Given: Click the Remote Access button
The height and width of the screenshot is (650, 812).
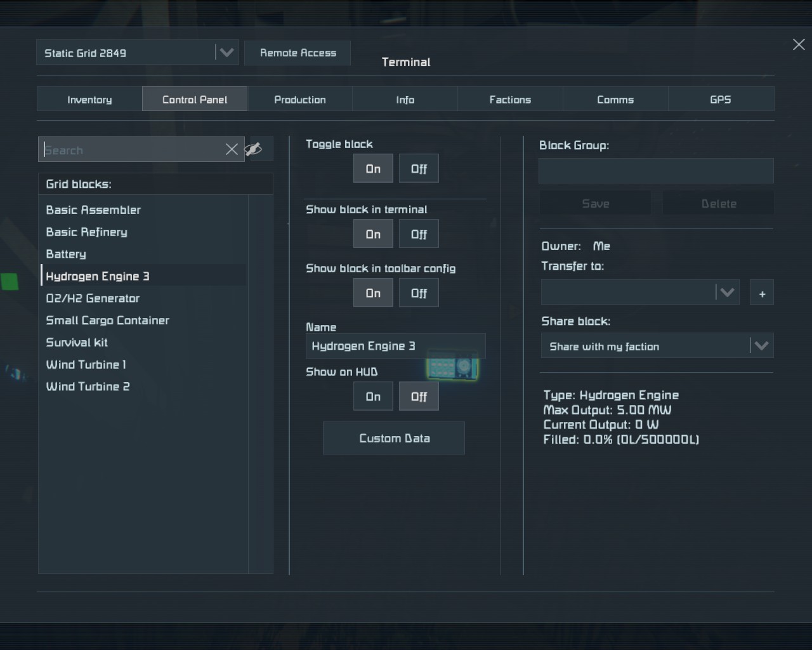Looking at the screenshot, I should [x=298, y=53].
